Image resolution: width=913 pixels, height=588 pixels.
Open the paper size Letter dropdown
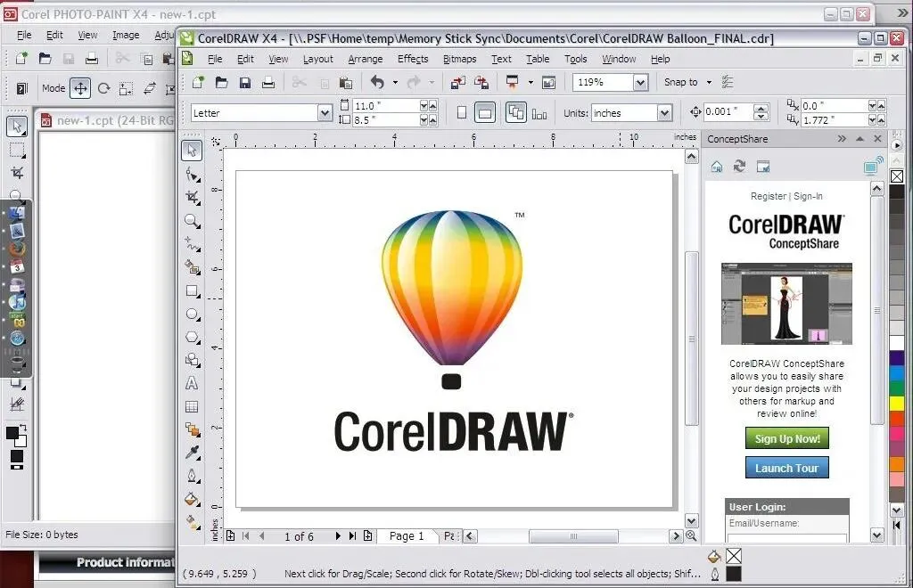pyautogui.click(x=325, y=113)
